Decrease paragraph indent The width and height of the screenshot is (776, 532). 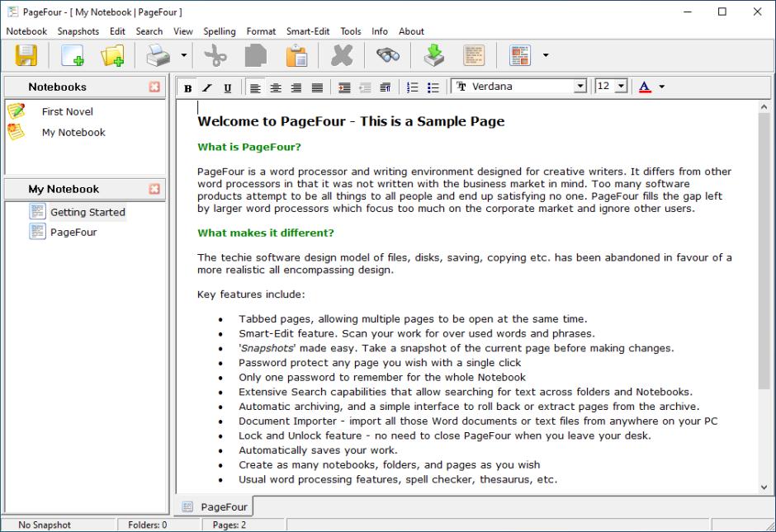click(x=365, y=88)
